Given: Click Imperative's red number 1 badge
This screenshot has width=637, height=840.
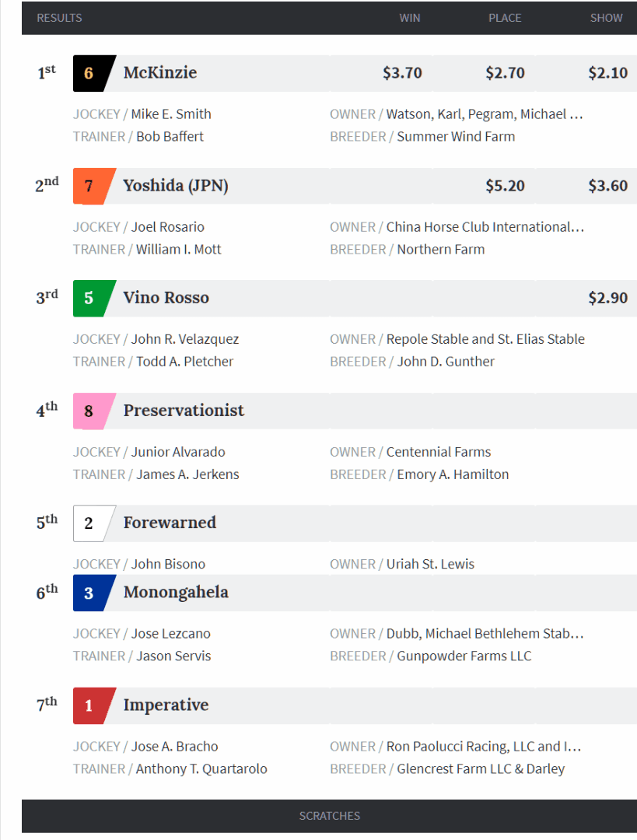Looking at the screenshot, I should (89, 705).
